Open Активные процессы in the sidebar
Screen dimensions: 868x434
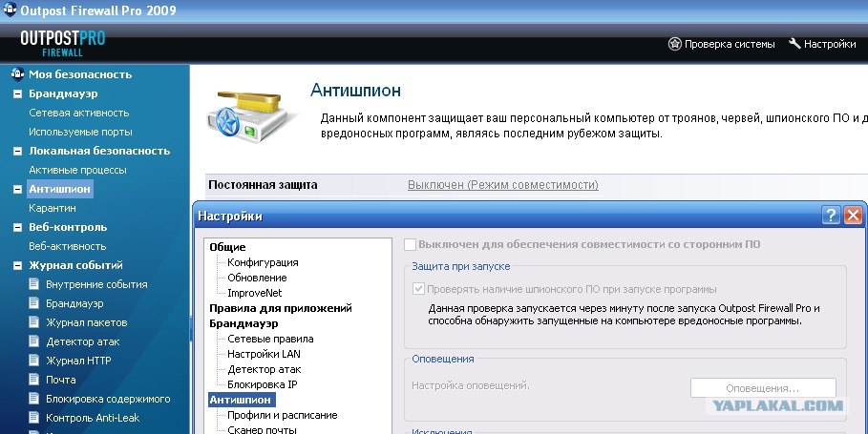click(x=77, y=170)
